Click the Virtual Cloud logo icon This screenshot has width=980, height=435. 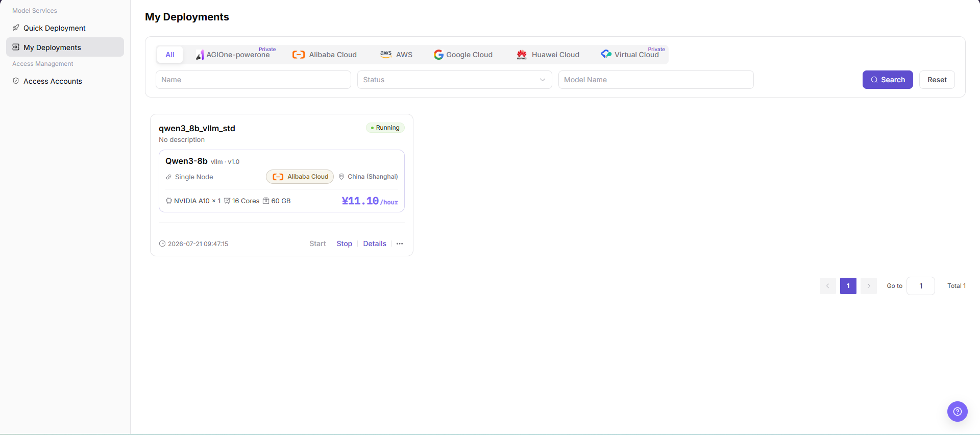click(606, 54)
